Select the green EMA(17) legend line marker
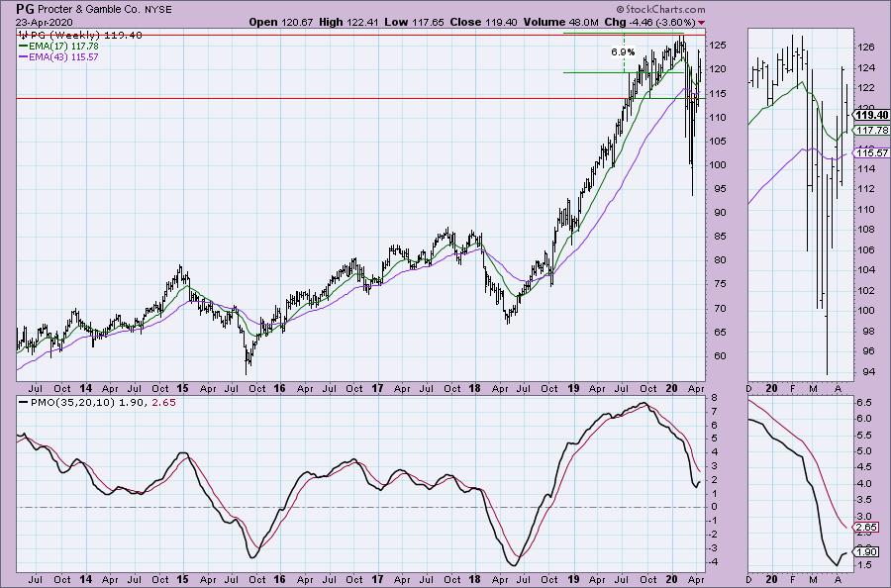The image size is (891, 588). click(23, 46)
